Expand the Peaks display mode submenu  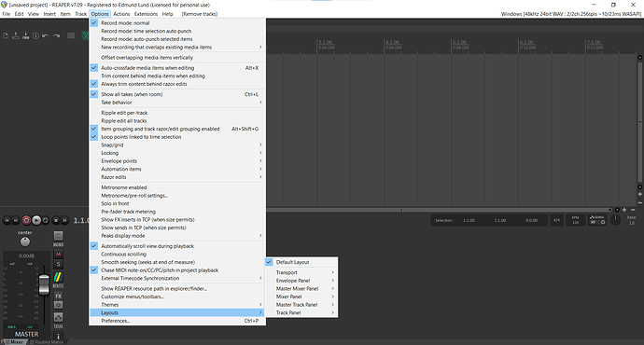tap(177, 236)
